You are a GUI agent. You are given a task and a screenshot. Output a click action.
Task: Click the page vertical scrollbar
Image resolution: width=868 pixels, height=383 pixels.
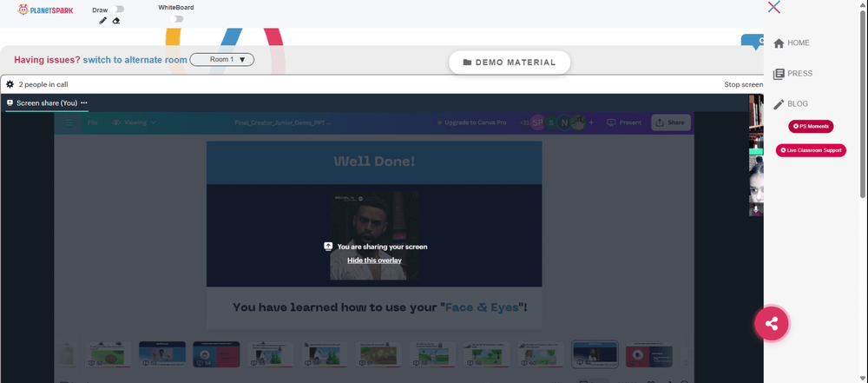[864, 105]
